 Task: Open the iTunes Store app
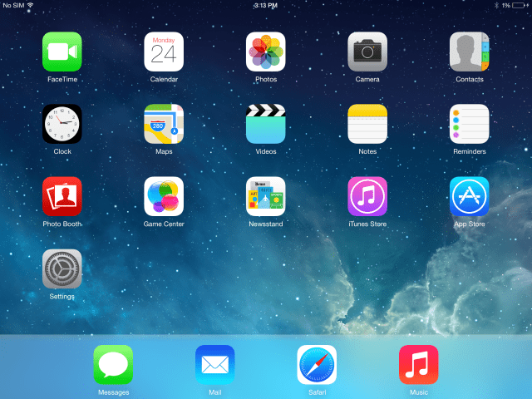click(x=367, y=196)
